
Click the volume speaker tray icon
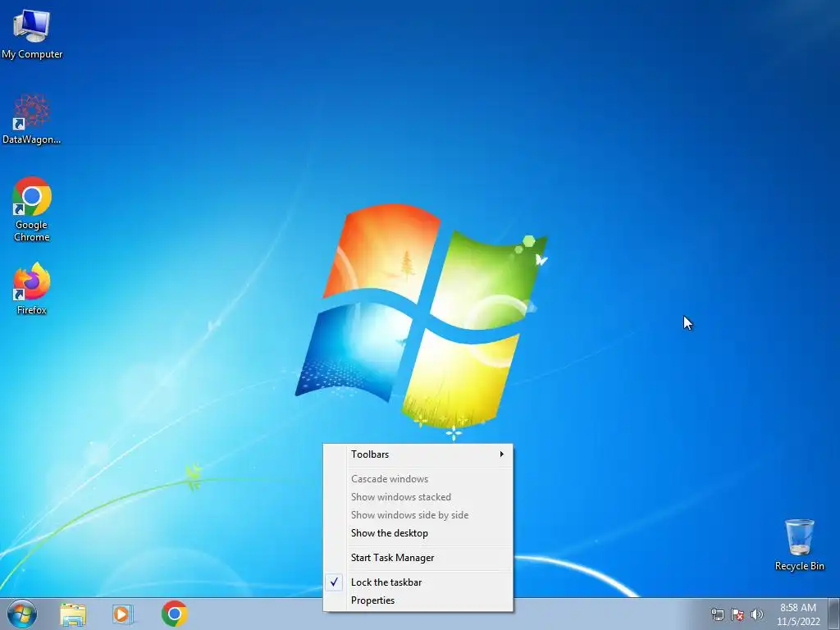tap(756, 614)
